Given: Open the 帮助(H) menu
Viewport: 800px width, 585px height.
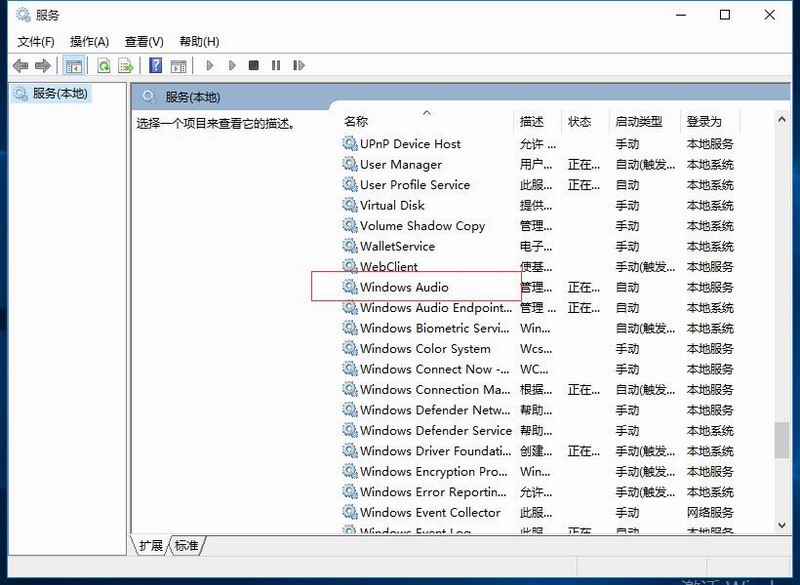Looking at the screenshot, I should pyautogui.click(x=199, y=41).
